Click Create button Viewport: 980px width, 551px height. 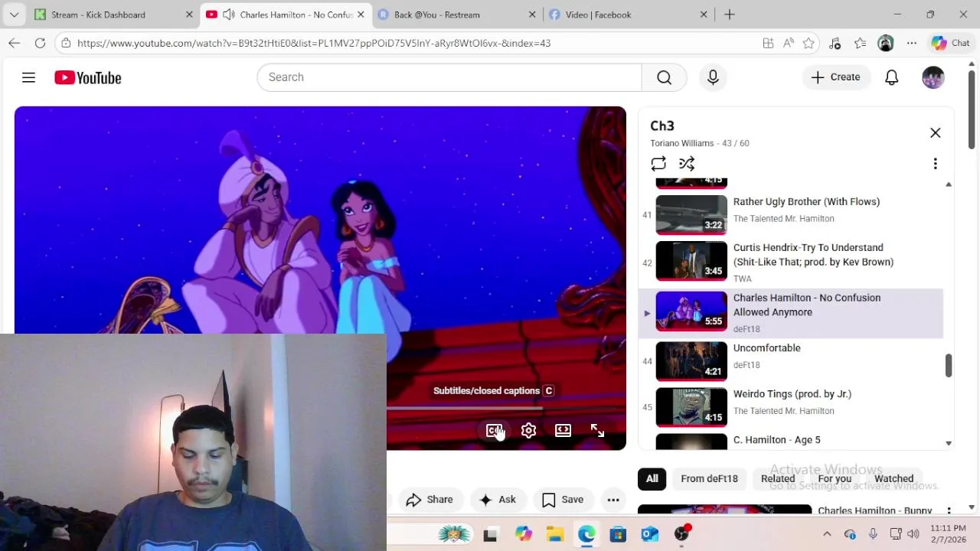click(836, 77)
